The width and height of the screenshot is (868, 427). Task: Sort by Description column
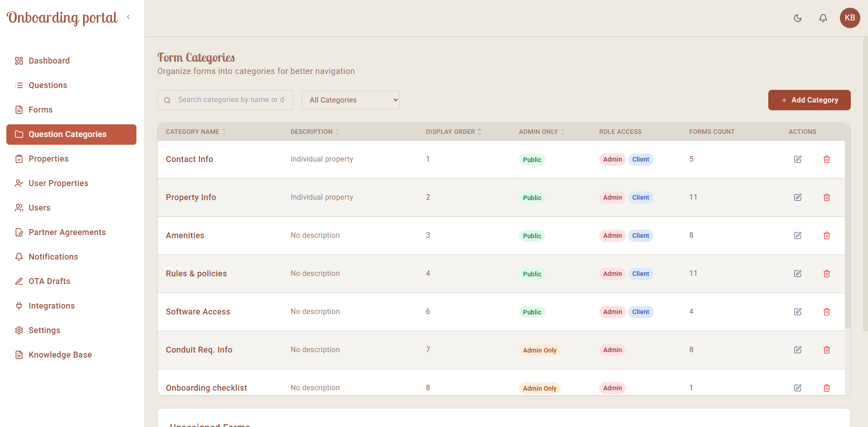pyautogui.click(x=315, y=132)
